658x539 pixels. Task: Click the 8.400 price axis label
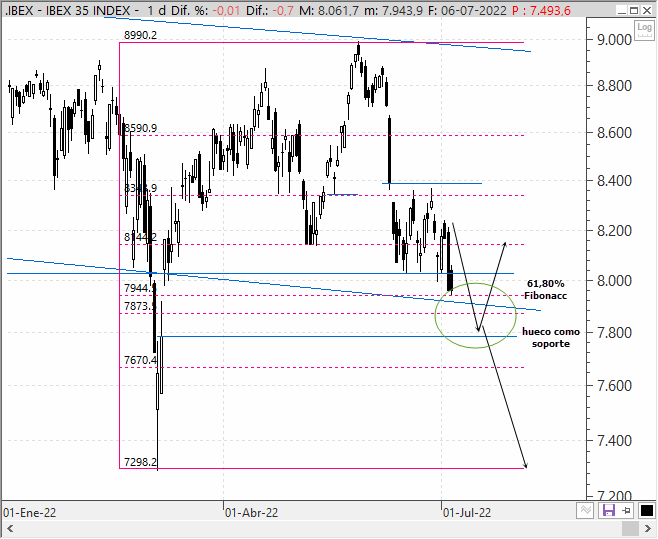(x=614, y=181)
